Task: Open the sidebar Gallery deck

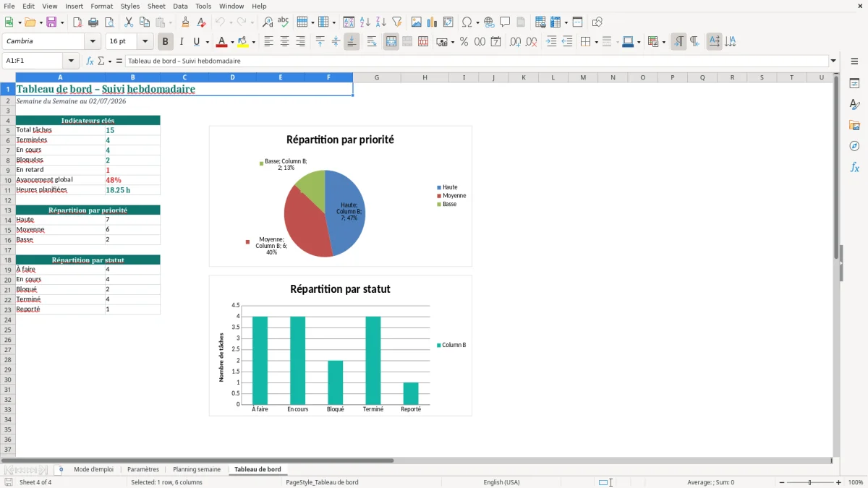Action: point(854,126)
